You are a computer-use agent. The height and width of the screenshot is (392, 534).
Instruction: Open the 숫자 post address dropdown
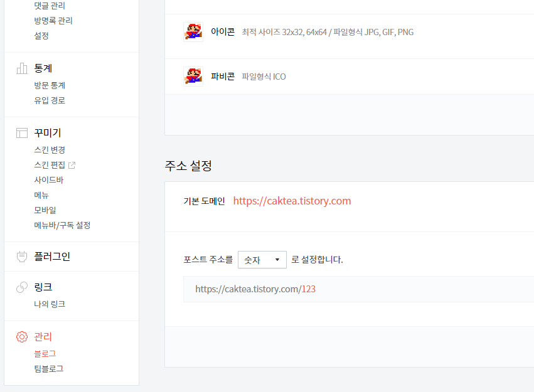click(262, 260)
